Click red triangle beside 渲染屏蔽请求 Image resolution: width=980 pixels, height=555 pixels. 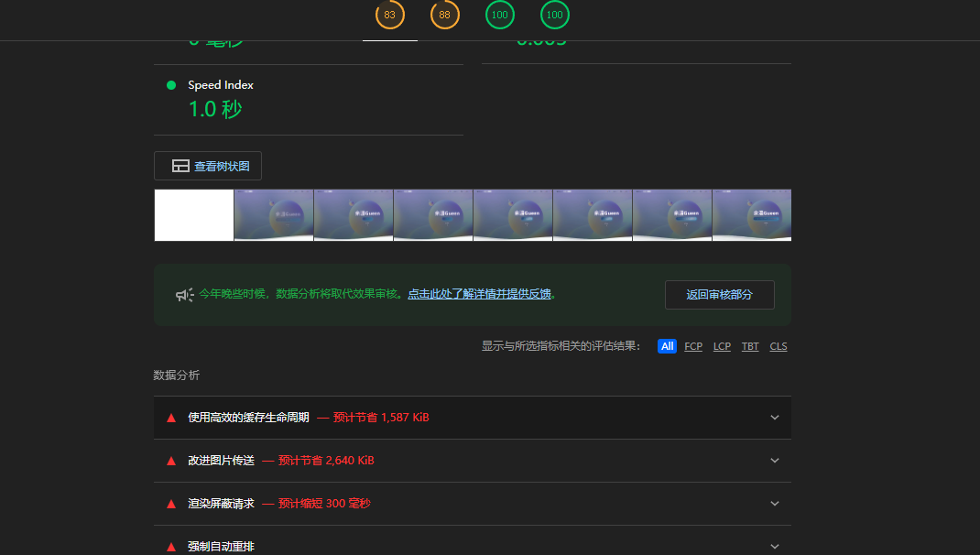coord(171,504)
